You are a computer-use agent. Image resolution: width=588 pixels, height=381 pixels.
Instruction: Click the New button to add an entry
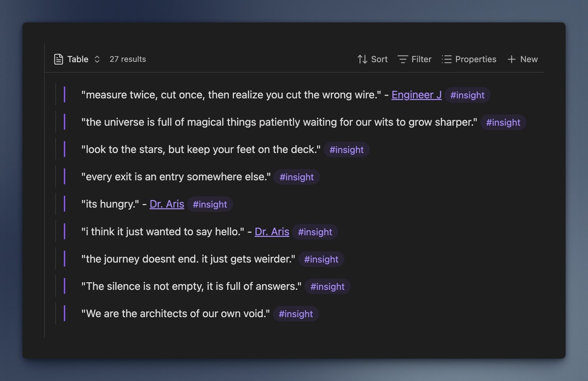(x=528, y=59)
